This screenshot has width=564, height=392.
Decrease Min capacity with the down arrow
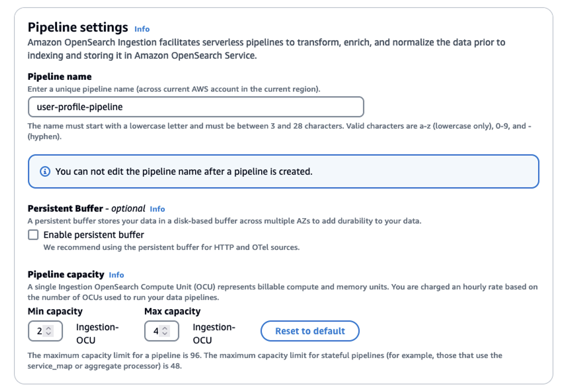[x=49, y=334]
